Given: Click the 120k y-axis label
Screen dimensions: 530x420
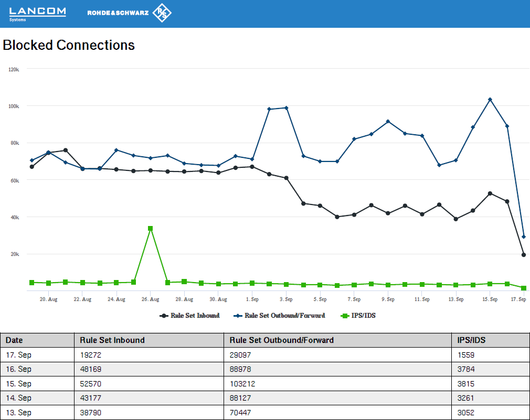Looking at the screenshot, I should click(x=14, y=69).
